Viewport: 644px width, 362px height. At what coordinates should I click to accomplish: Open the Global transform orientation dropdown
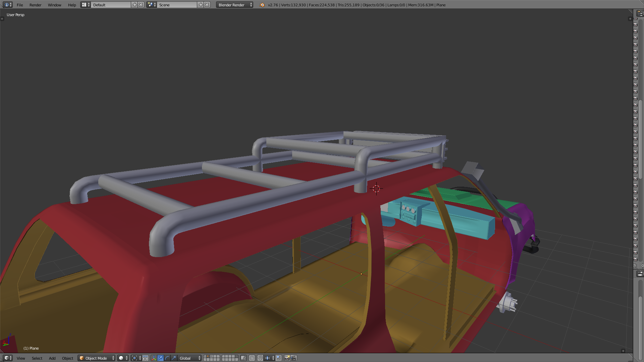(190, 358)
